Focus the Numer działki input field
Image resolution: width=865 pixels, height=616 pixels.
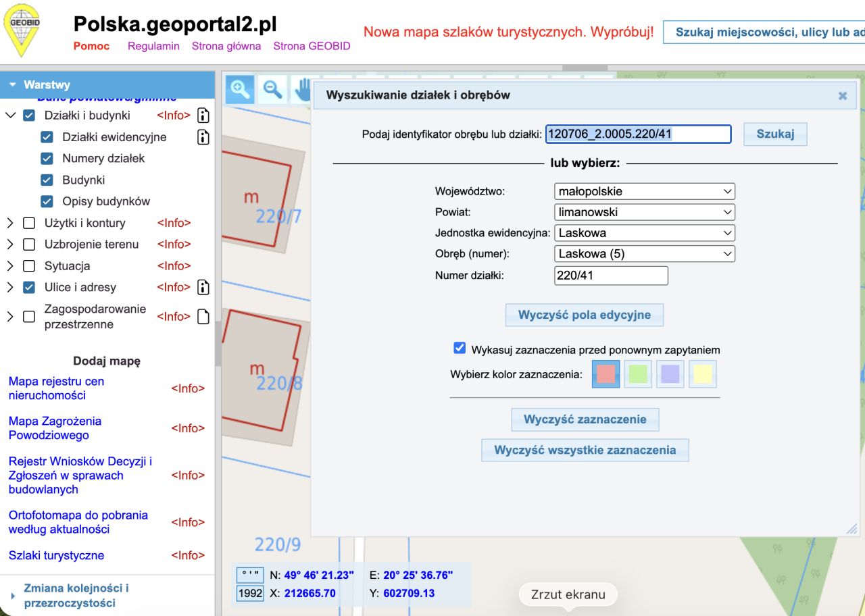tap(611, 276)
